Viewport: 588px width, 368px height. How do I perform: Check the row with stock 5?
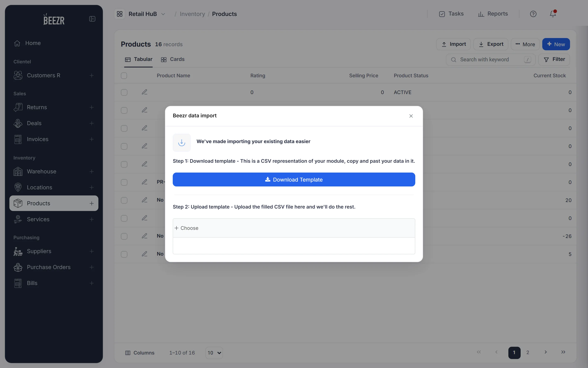pos(124,255)
